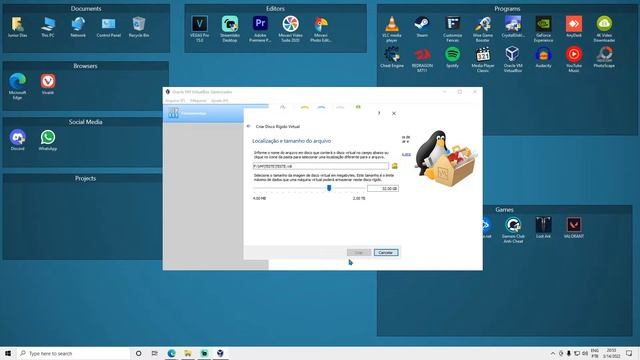Open the AnyDesk icon
The height and width of the screenshot is (360, 640).
(573, 27)
